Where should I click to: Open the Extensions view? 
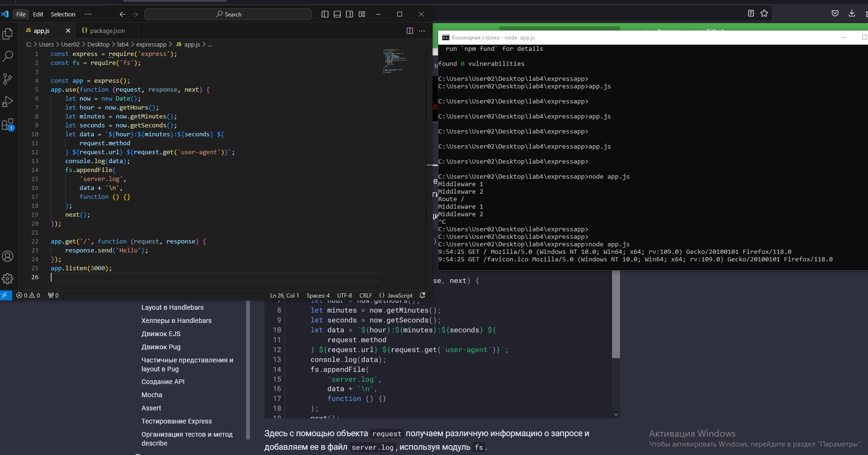tap(8, 125)
